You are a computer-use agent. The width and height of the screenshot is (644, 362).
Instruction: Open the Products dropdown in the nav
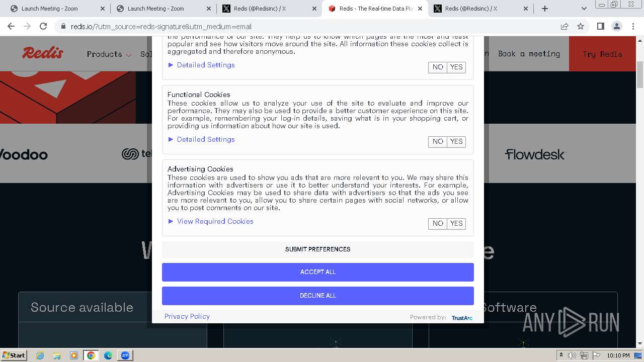coord(109,54)
